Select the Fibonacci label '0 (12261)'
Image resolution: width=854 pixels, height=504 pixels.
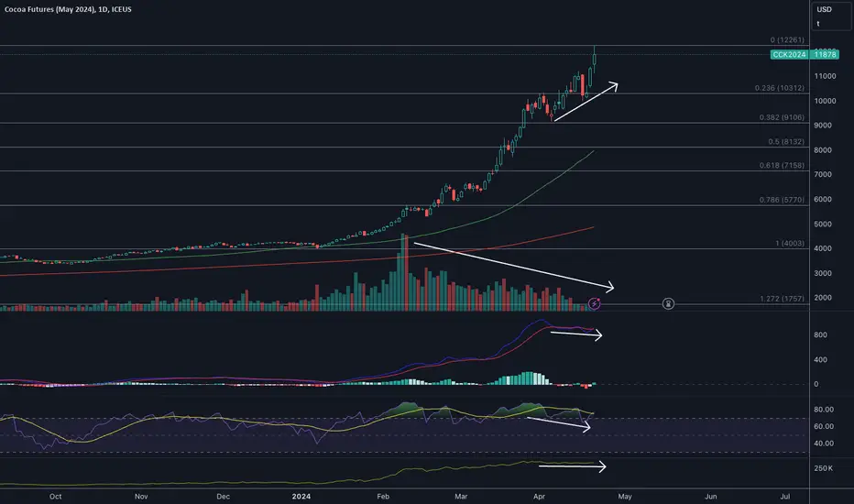(x=787, y=39)
